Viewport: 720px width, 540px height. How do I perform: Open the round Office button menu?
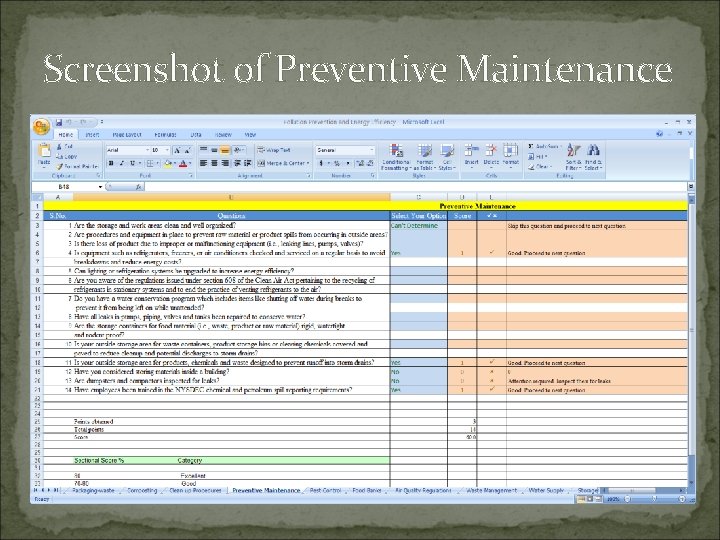[x=41, y=126]
